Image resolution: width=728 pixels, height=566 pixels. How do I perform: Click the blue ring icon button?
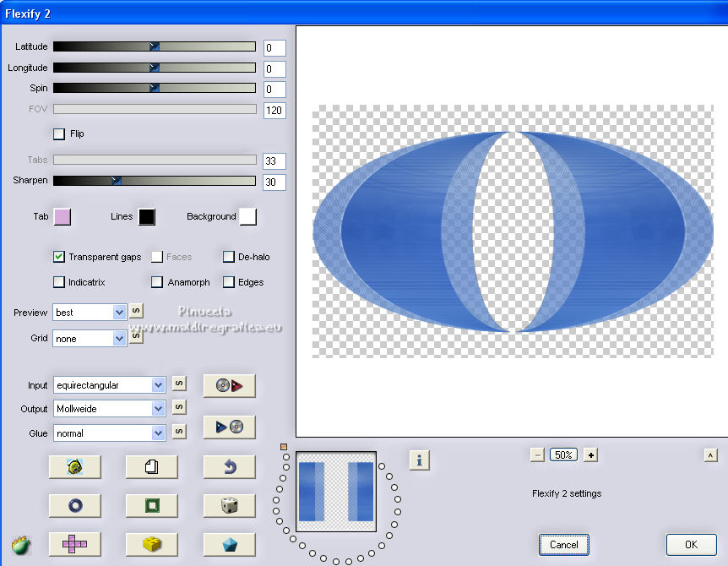pos(75,506)
